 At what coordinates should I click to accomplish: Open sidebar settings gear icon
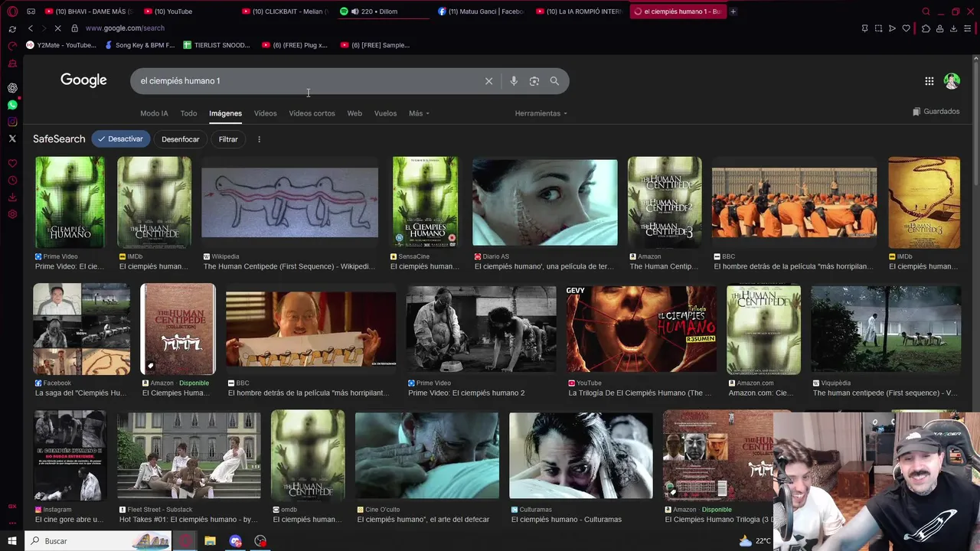[x=12, y=214]
